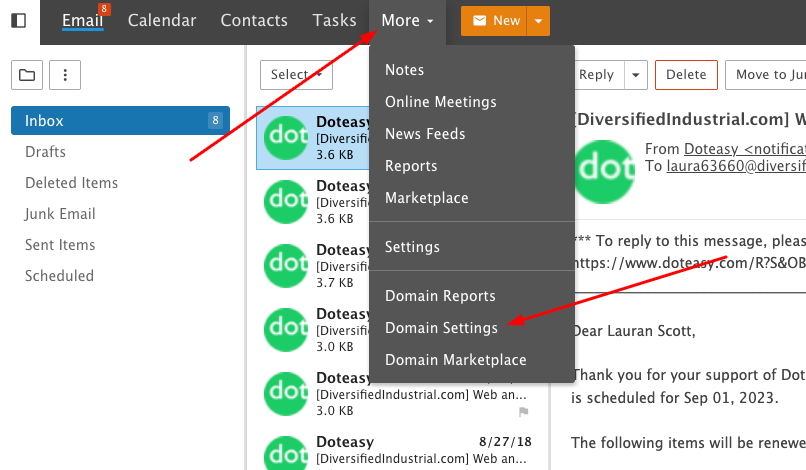Viewport: 806px width, 470px height.
Task: Open the Junk Email folder
Action: (x=60, y=214)
